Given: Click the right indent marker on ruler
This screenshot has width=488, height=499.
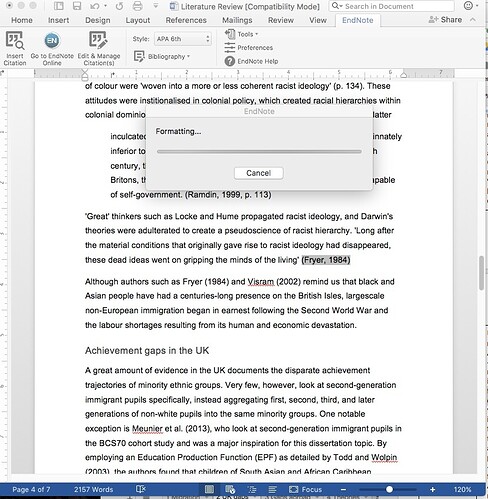Looking at the screenshot, I should (403, 75).
